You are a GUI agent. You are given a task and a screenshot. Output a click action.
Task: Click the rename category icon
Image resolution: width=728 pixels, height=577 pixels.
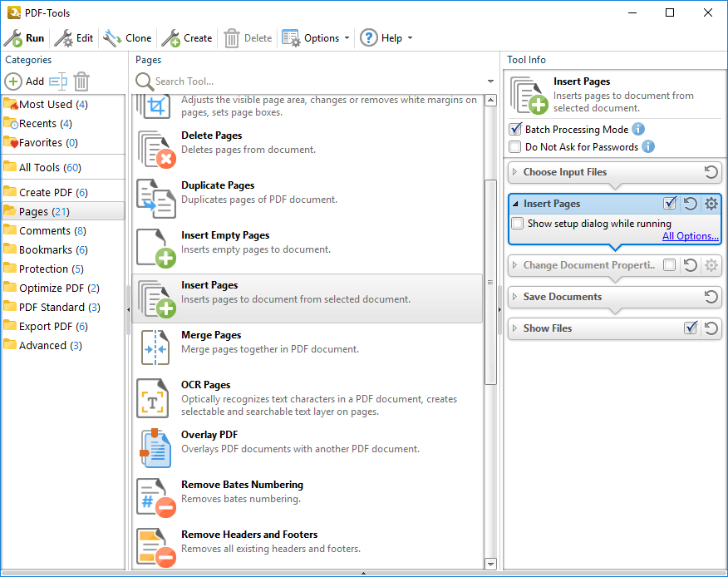(58, 81)
